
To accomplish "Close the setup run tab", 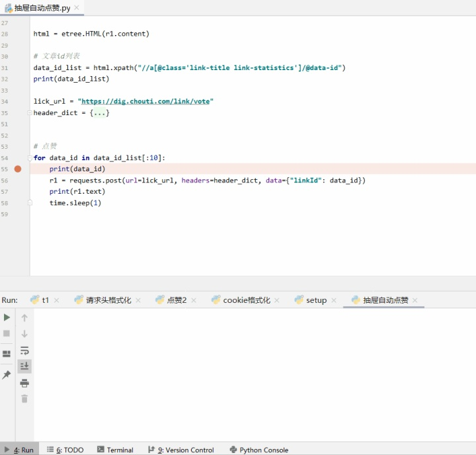I will click(334, 300).
